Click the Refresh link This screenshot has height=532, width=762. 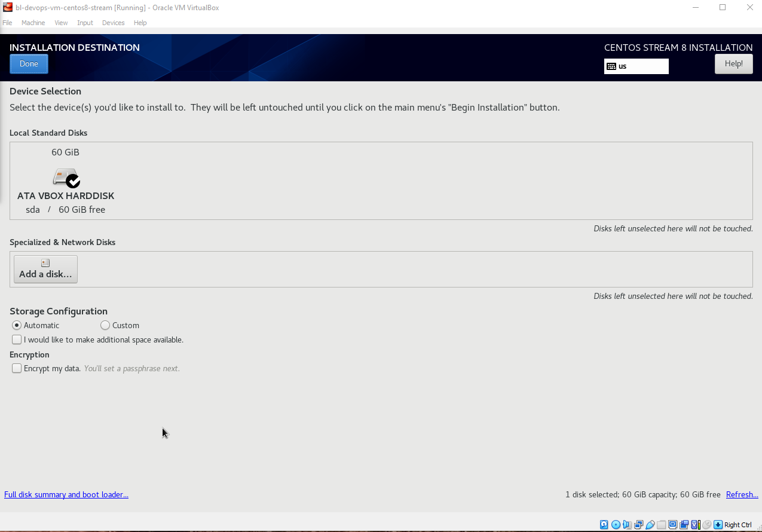pos(742,494)
